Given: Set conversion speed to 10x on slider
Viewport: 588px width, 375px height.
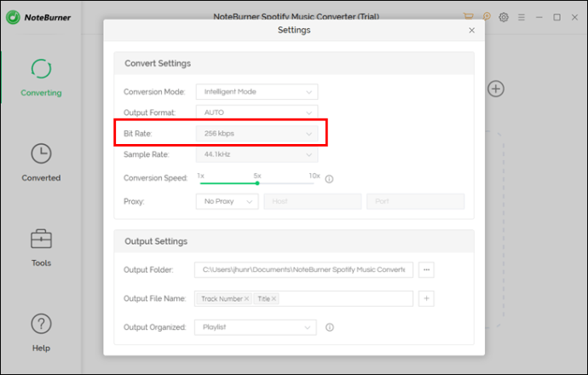Looking at the screenshot, I should pos(314,183).
